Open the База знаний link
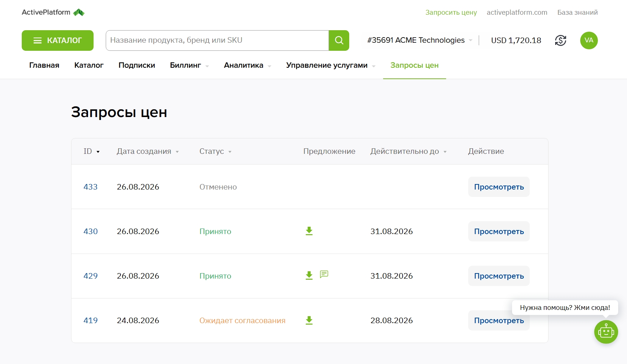Screen dimensions: 627x364 (x=577, y=12)
